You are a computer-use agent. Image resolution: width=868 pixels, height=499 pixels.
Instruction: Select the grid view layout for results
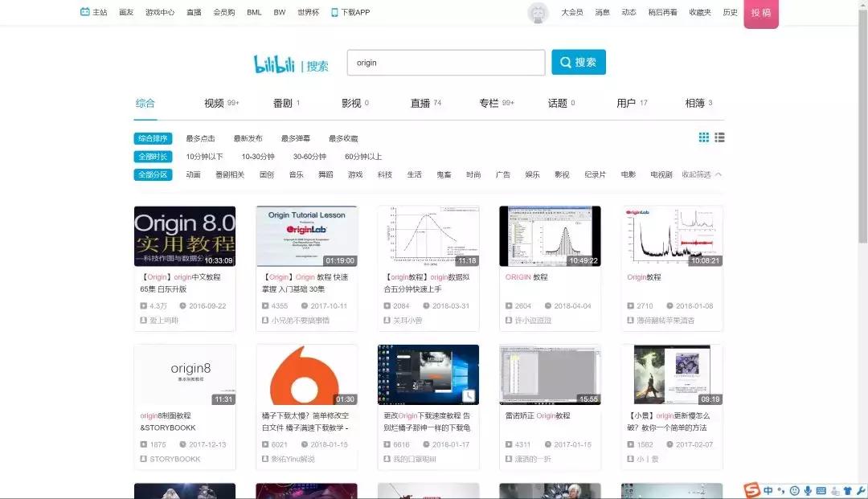coord(702,137)
